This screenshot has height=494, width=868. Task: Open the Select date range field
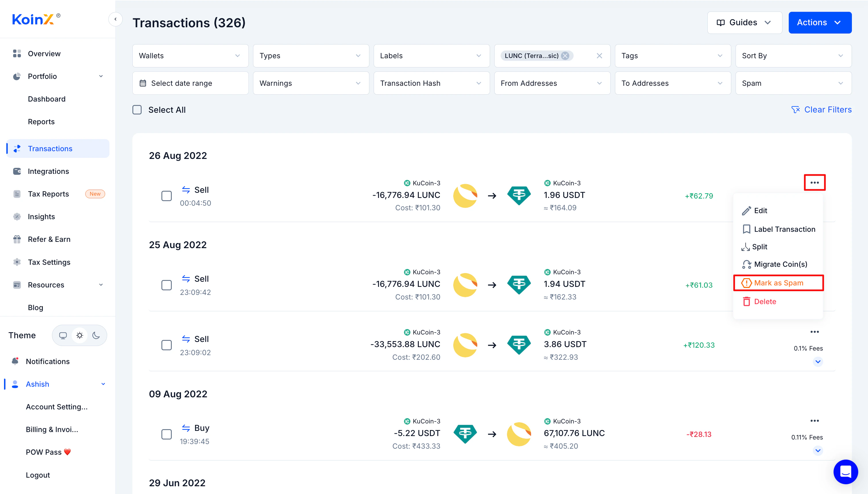[190, 83]
